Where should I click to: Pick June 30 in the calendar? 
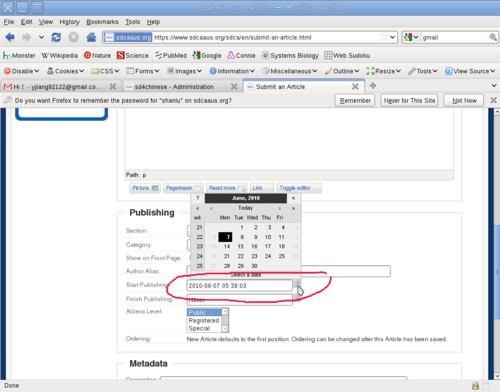pos(254,266)
